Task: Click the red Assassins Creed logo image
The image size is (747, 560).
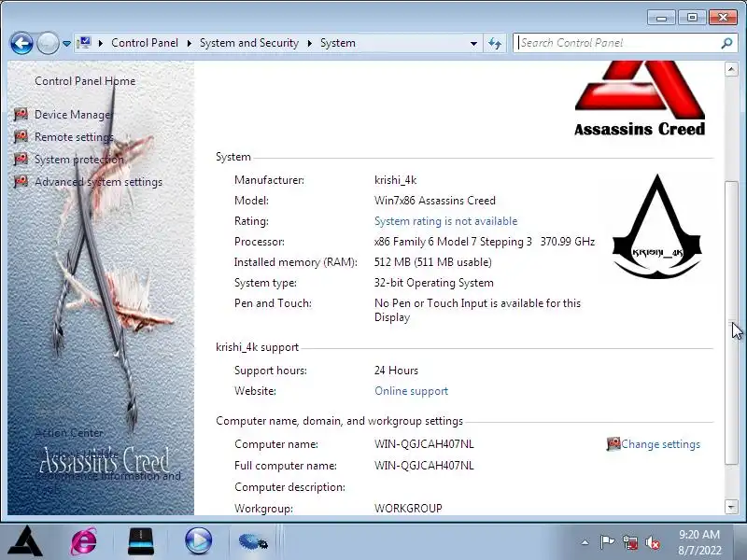Action: [640, 99]
